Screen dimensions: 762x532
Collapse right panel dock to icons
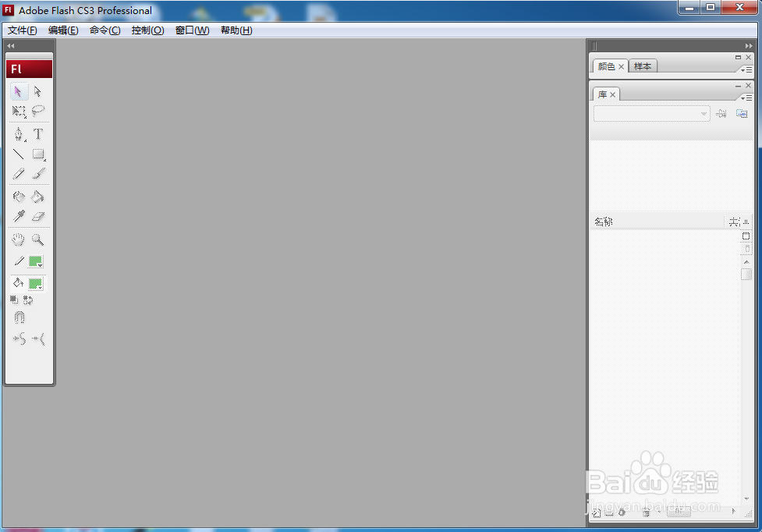click(749, 46)
